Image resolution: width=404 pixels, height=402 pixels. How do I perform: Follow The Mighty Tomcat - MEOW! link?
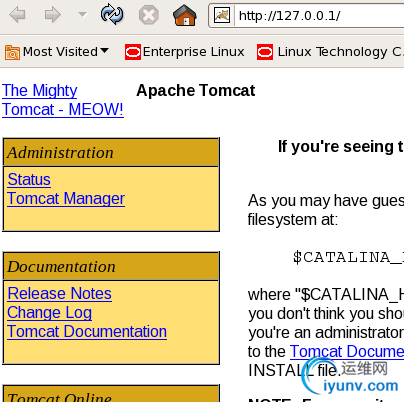tap(63, 100)
